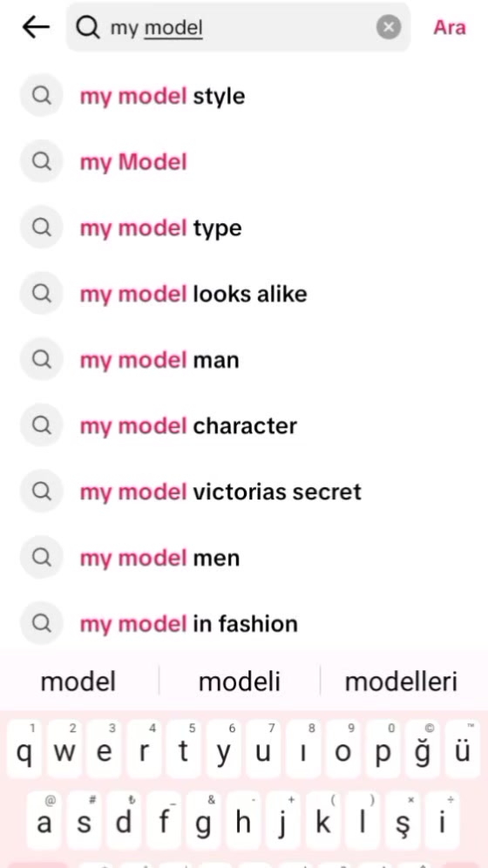Pick keyboard suggestion 'model'
Image resolution: width=488 pixels, height=868 pixels.
pyautogui.click(x=78, y=682)
